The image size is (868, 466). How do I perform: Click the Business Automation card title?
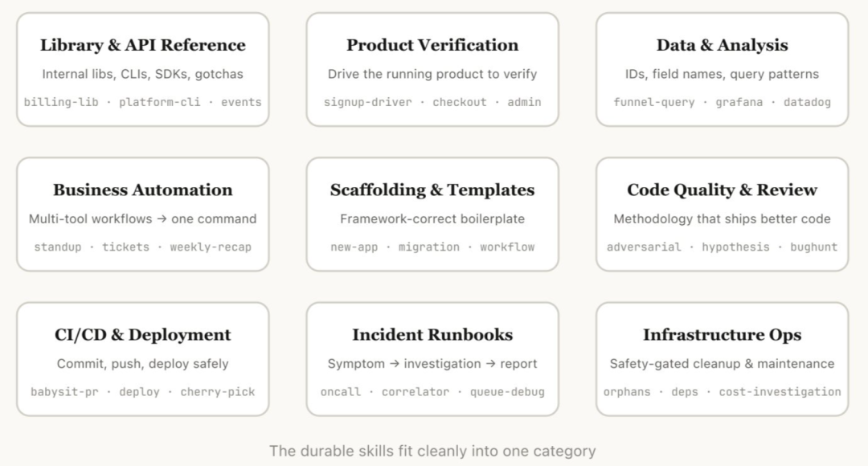point(143,190)
